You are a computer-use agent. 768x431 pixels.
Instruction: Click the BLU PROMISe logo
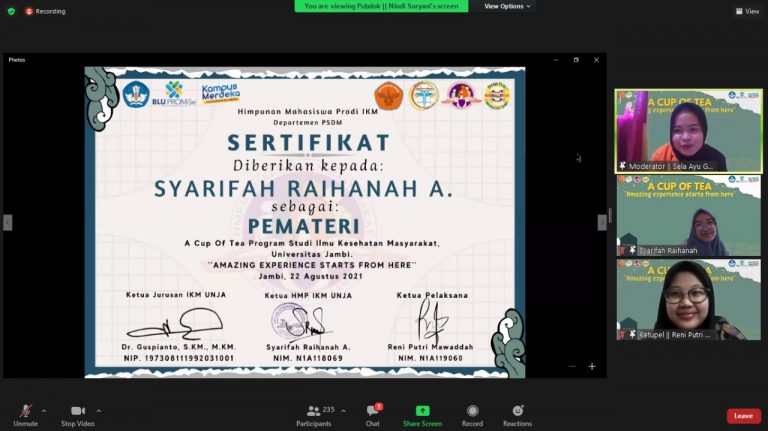[x=173, y=94]
